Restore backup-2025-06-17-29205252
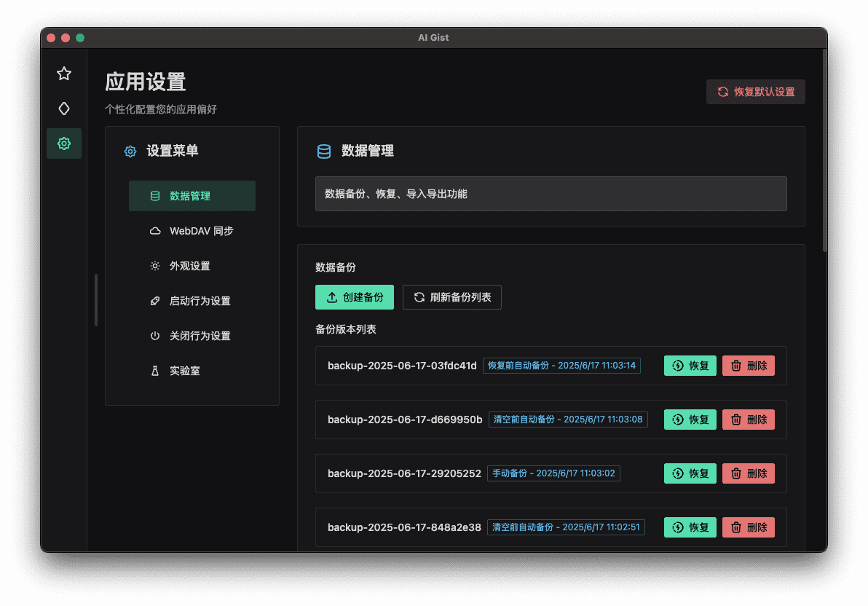Screen dimensions: 868x606 click(x=690, y=473)
